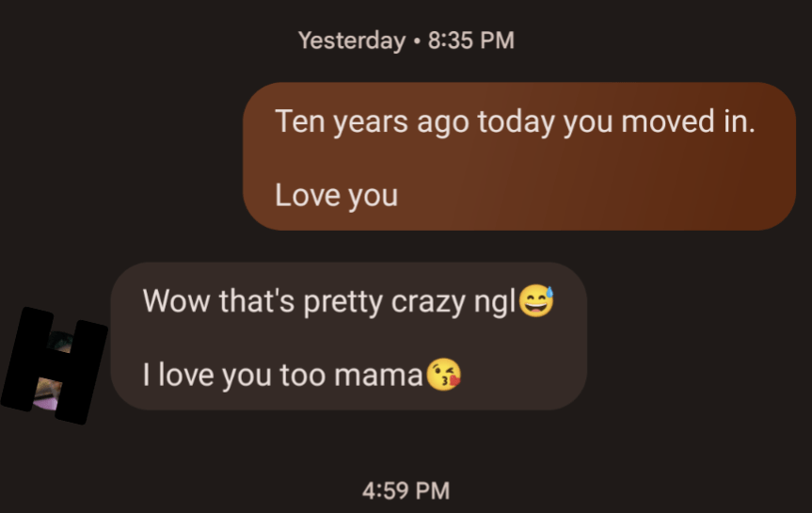Click the "I love you too mama" line
Screen dimensions: 812x513
pyautogui.click(x=282, y=376)
